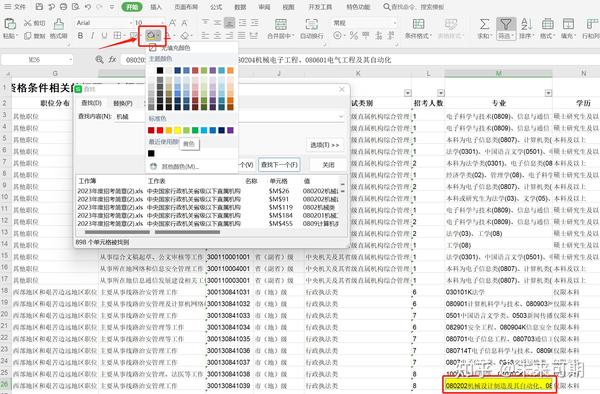Image resolution: width=600 pixels, height=394 pixels.
Task: Click the cell borders icon
Action: tap(117, 36)
